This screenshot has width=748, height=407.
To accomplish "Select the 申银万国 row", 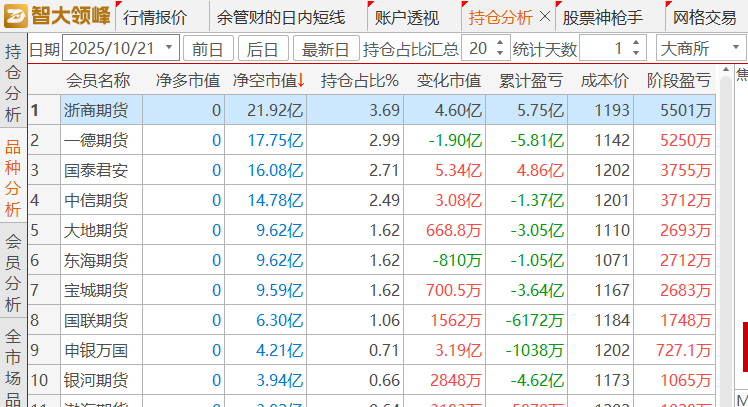I will (372, 350).
